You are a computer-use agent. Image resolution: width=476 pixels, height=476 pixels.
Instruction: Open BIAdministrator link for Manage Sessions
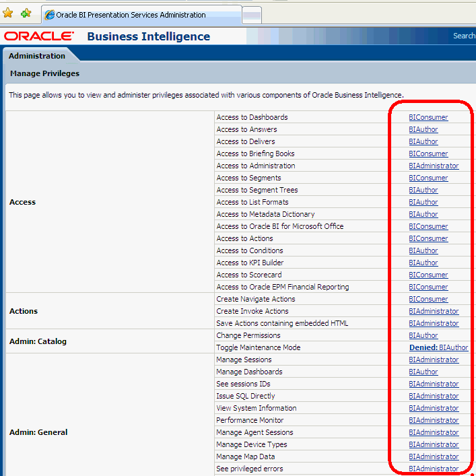tap(434, 360)
